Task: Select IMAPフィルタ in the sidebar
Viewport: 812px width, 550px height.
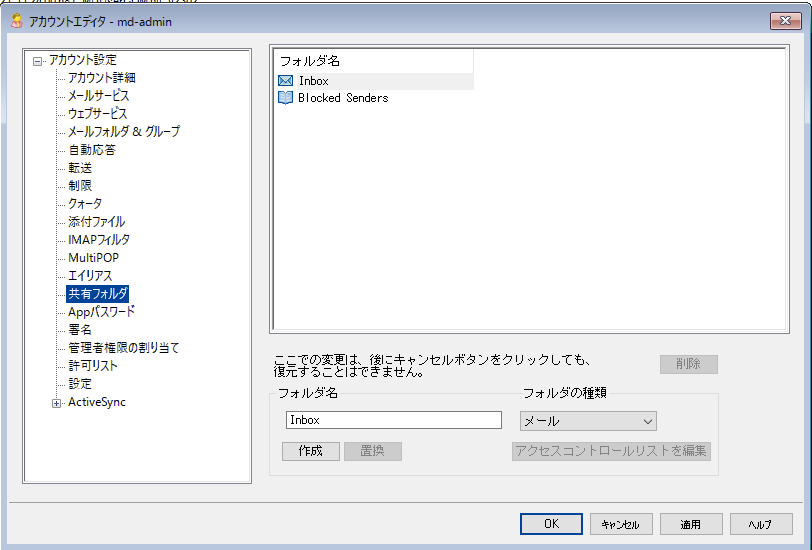Action: point(98,240)
